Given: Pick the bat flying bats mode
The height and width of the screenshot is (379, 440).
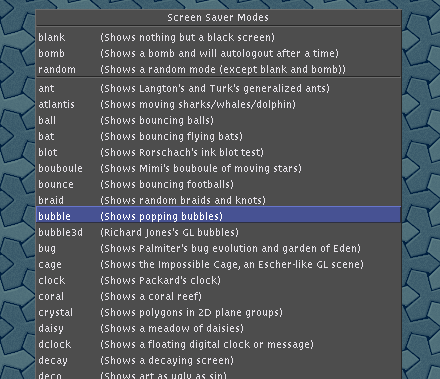Looking at the screenshot, I should pos(218,136).
